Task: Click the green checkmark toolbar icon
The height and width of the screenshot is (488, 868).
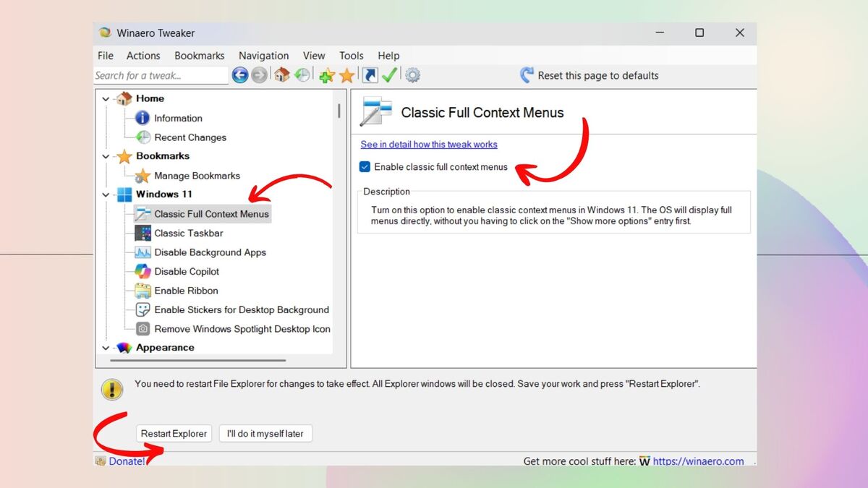Action: [x=390, y=75]
